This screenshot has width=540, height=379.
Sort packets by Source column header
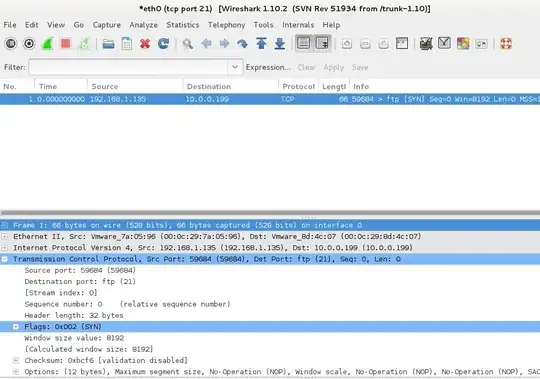tap(135, 86)
